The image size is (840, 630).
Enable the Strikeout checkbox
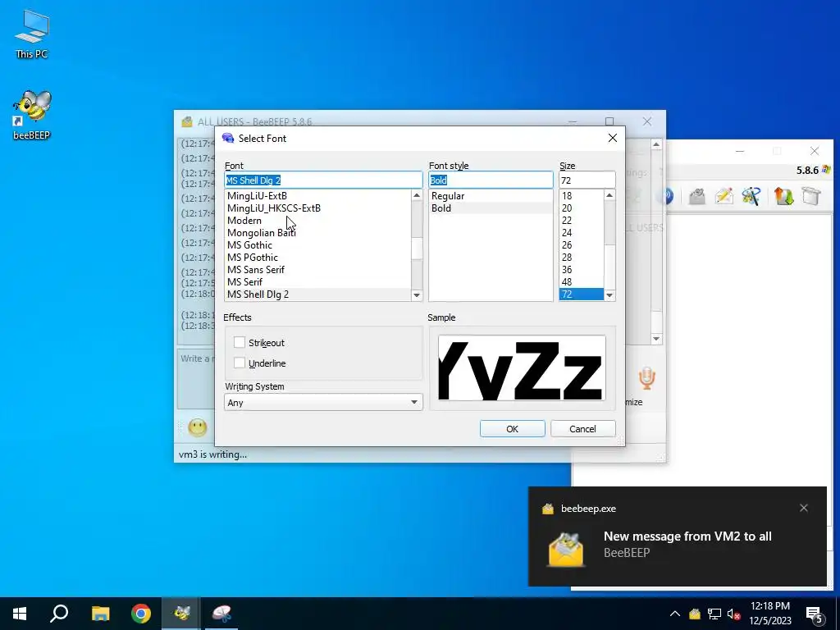(240, 342)
